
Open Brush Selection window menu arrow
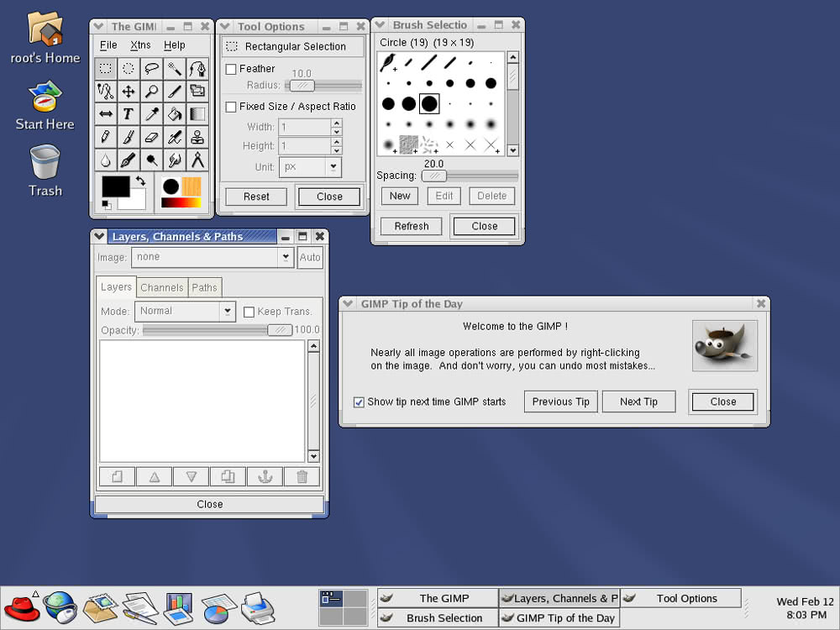coord(380,24)
